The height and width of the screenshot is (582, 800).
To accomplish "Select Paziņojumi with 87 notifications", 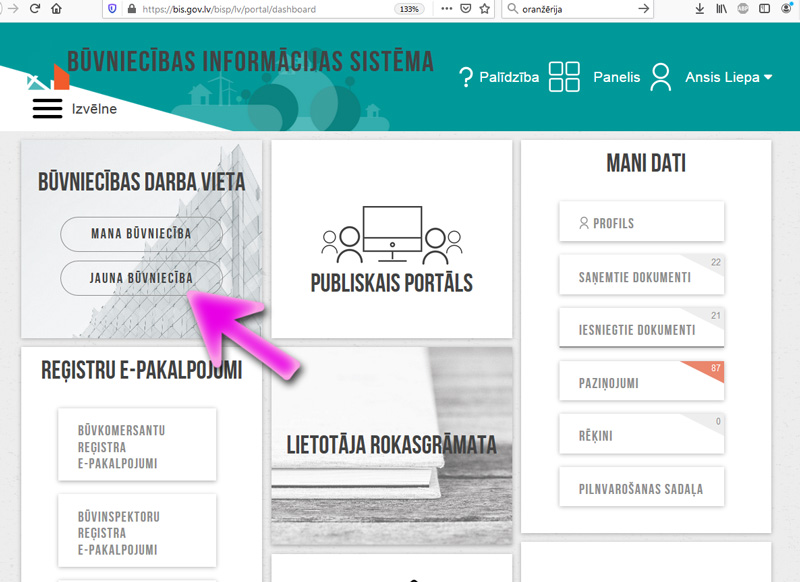I will click(641, 382).
